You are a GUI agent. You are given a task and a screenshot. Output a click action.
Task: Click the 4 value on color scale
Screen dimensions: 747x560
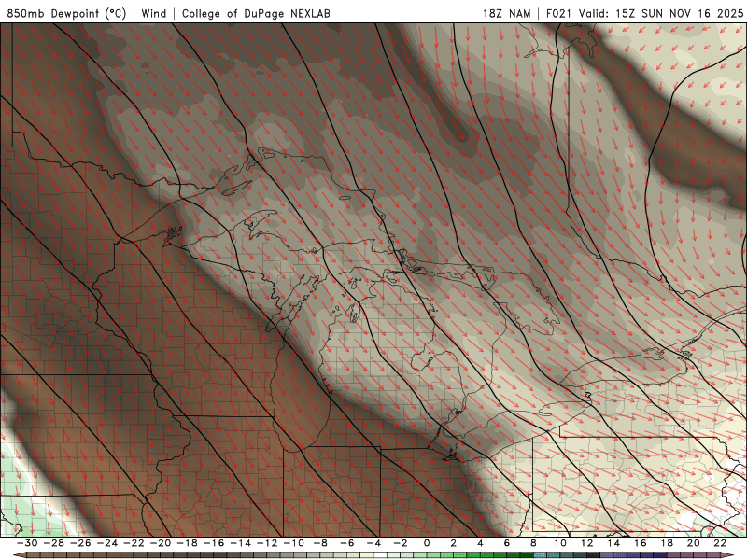(x=480, y=543)
